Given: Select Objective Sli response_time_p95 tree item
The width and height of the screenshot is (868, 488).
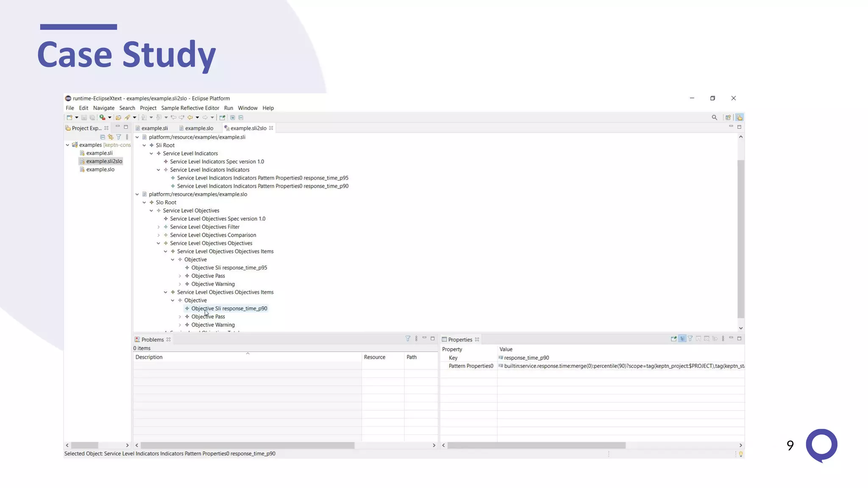Looking at the screenshot, I should (x=229, y=268).
